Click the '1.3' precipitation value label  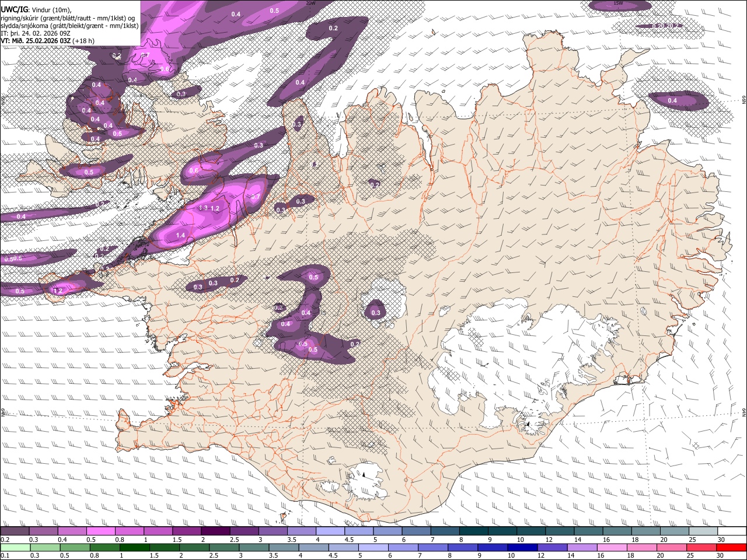[203, 208]
